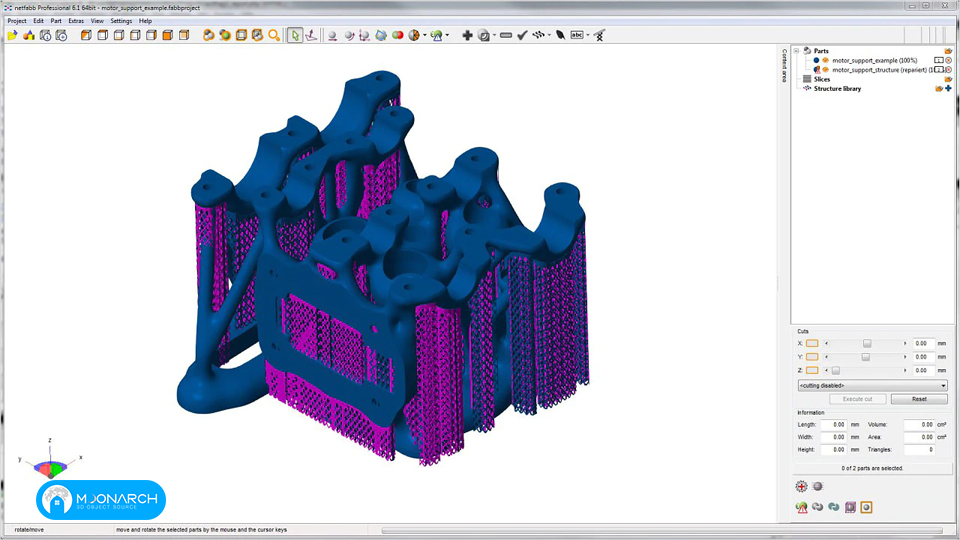Select motor_support_structure part in tree
The height and width of the screenshot is (540, 960).
tap(882, 70)
